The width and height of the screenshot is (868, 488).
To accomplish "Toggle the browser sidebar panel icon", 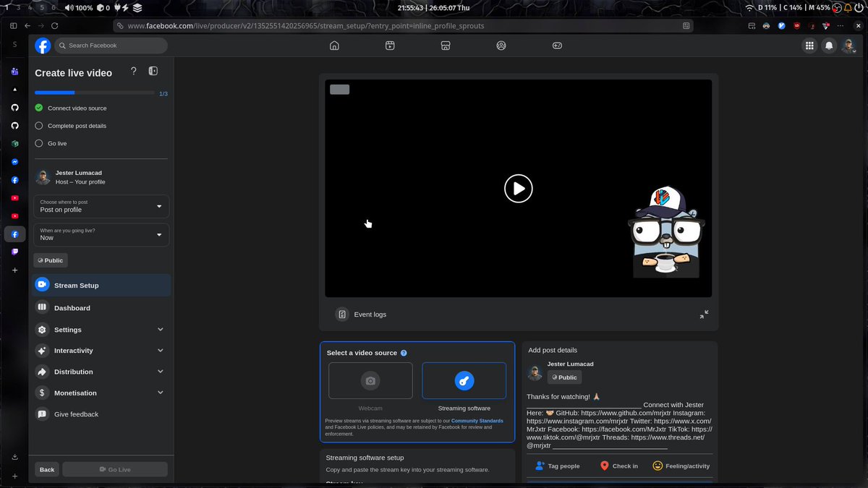I will pyautogui.click(x=13, y=25).
